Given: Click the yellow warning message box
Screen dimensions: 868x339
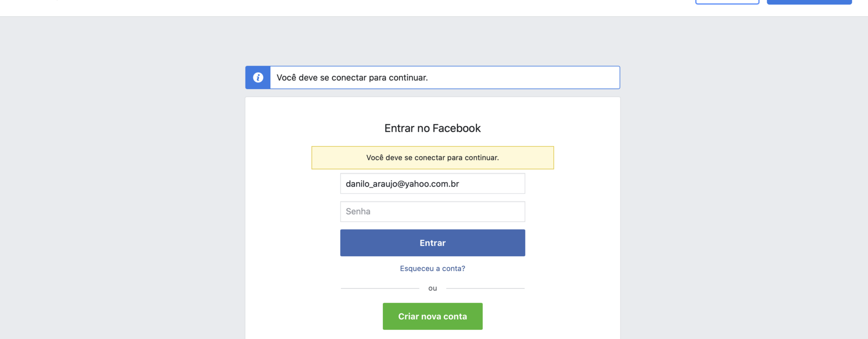Looking at the screenshot, I should click(433, 158).
